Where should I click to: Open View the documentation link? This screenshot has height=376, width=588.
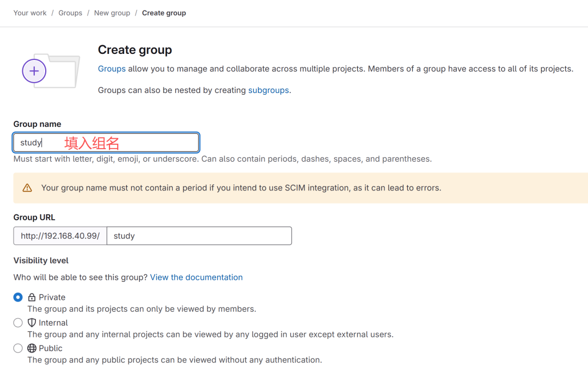point(196,278)
